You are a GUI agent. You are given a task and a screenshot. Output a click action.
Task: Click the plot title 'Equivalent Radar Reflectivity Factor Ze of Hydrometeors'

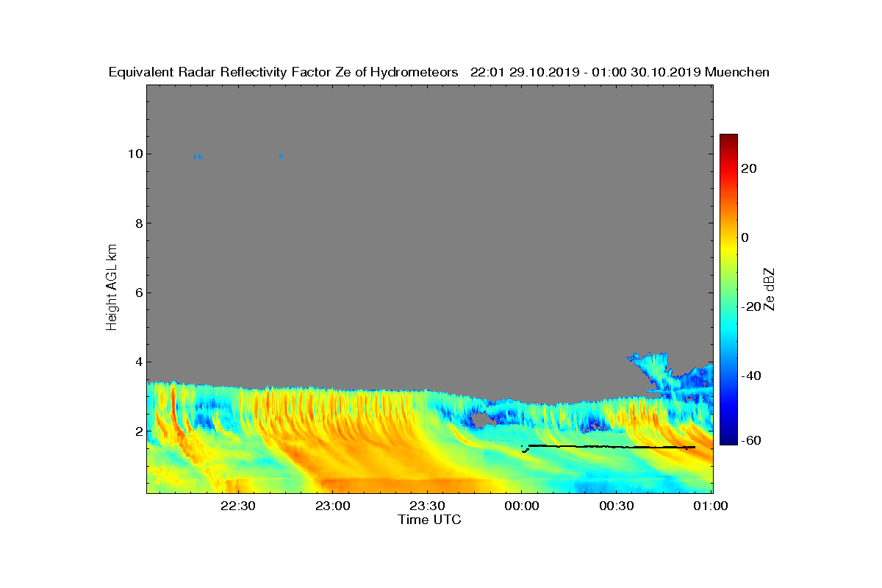pyautogui.click(x=284, y=73)
